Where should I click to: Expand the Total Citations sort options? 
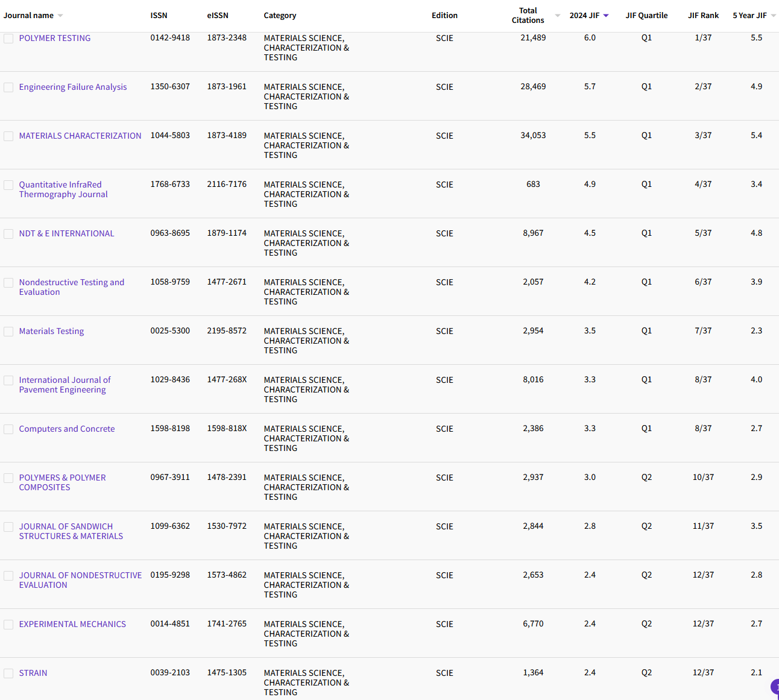click(557, 15)
